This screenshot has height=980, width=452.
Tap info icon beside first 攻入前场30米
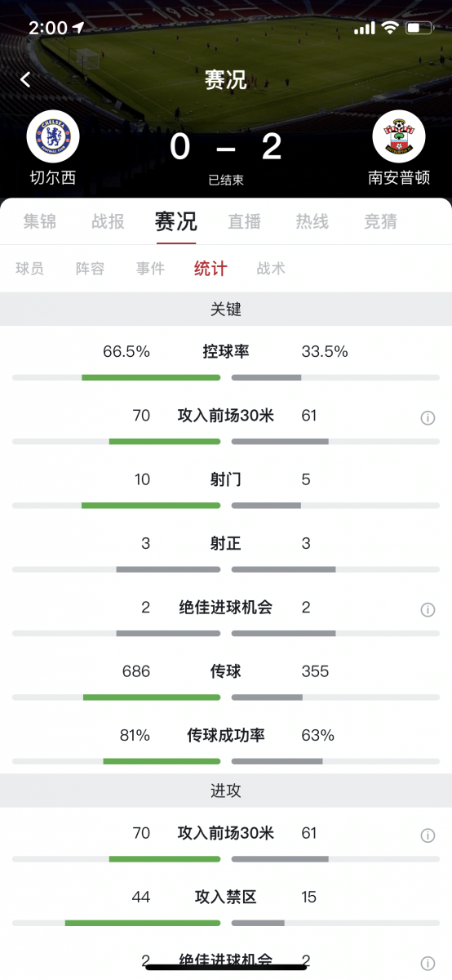[428, 417]
